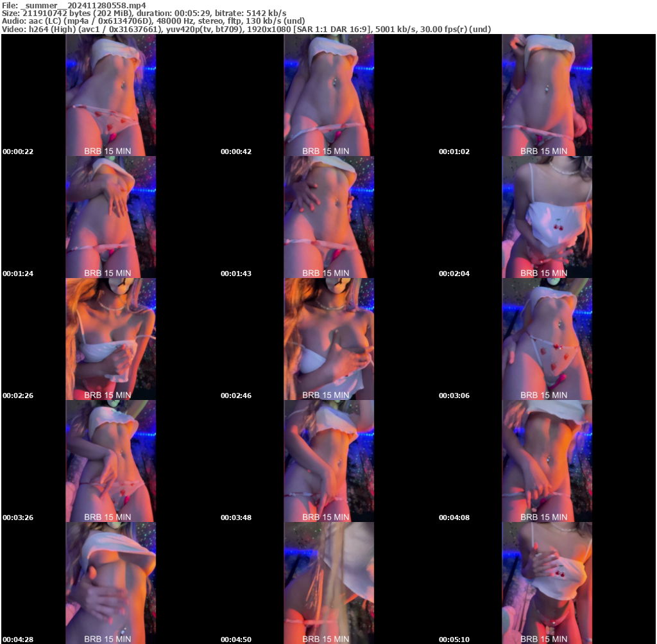Screen dimensions: 657x644
Task: Click the last frame at 00:05:10
Action: [547, 583]
